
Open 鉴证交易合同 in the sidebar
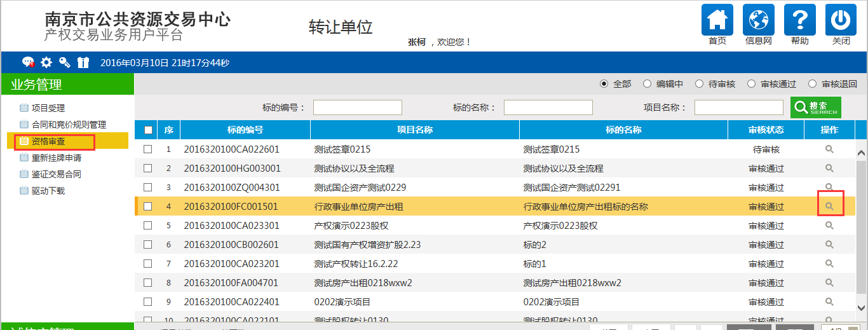(56, 174)
